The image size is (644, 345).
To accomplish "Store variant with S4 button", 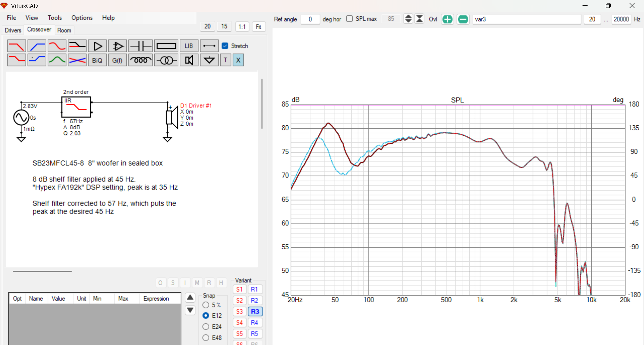I will (240, 323).
